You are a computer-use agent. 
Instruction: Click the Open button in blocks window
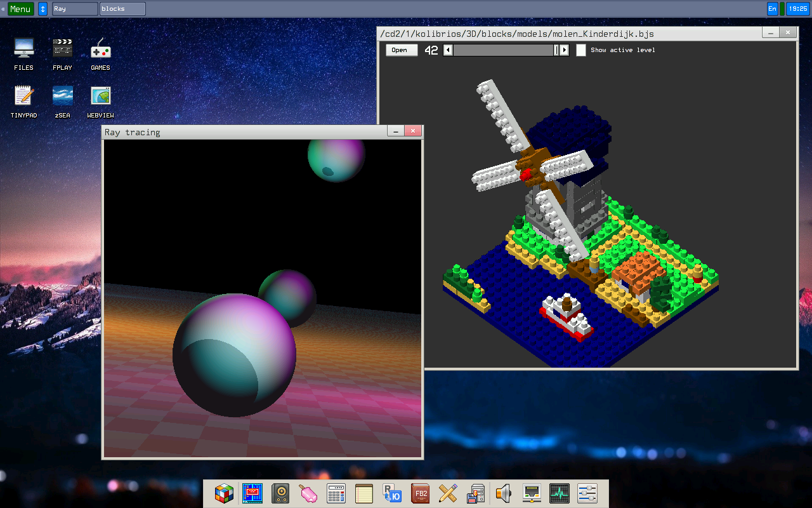tap(401, 50)
